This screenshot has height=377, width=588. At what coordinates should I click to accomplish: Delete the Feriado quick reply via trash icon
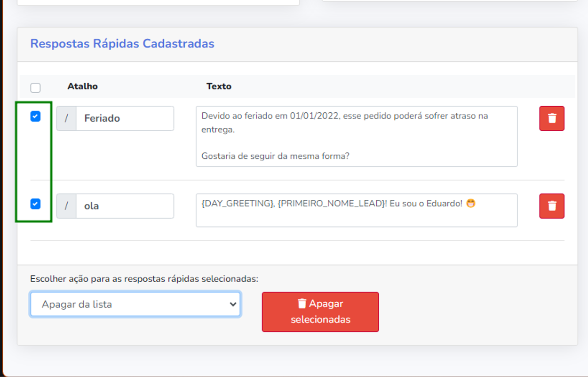551,118
